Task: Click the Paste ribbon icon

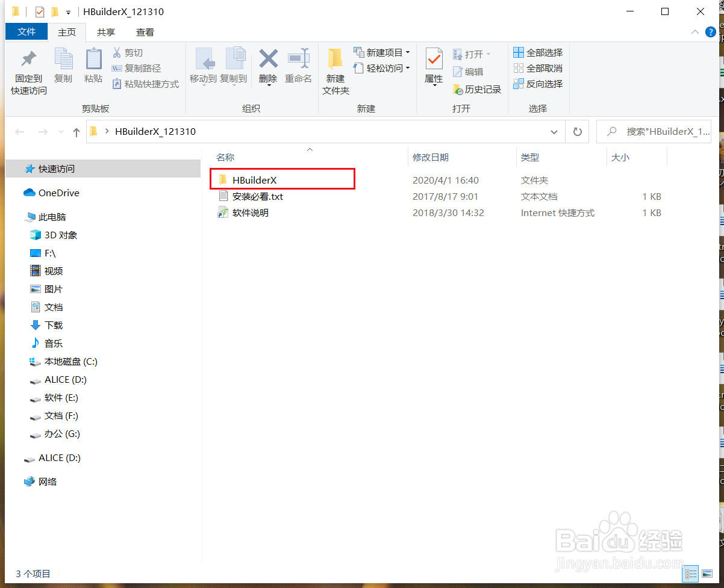Action: click(93, 59)
